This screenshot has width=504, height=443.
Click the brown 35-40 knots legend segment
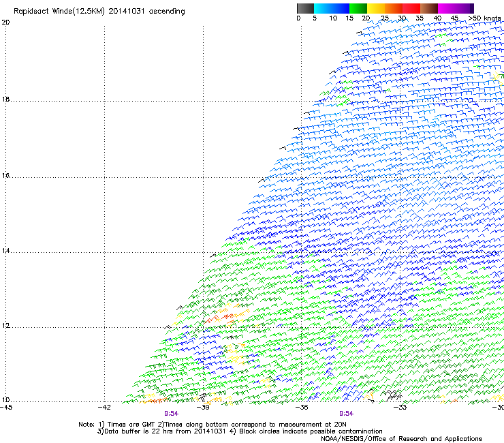pos(429,8)
